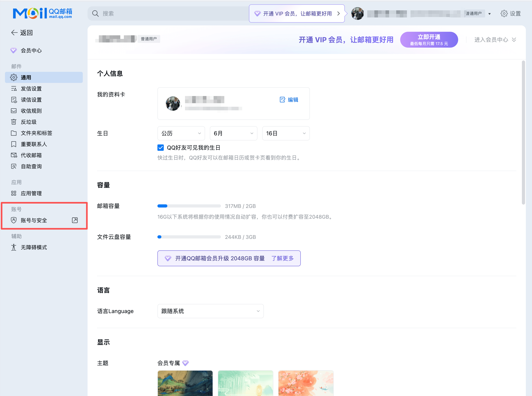Image resolution: width=532 pixels, height=396 pixels.
Task: Click the 文件夹和标签 folder icon
Action: [14, 133]
